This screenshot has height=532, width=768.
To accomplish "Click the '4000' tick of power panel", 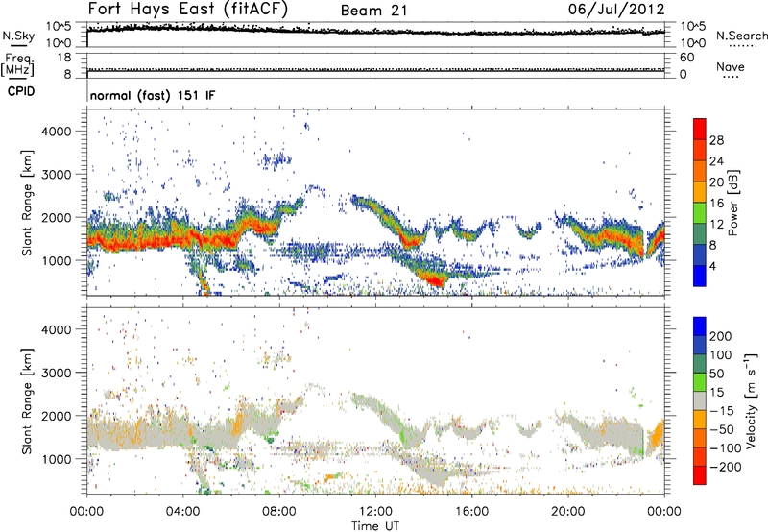I will [x=57, y=131].
